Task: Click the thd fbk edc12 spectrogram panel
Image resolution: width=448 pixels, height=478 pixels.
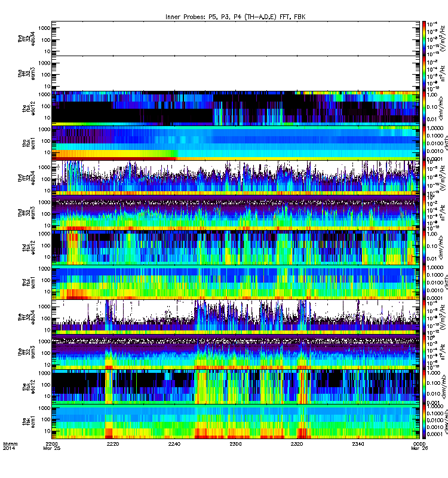Action: tap(235, 248)
